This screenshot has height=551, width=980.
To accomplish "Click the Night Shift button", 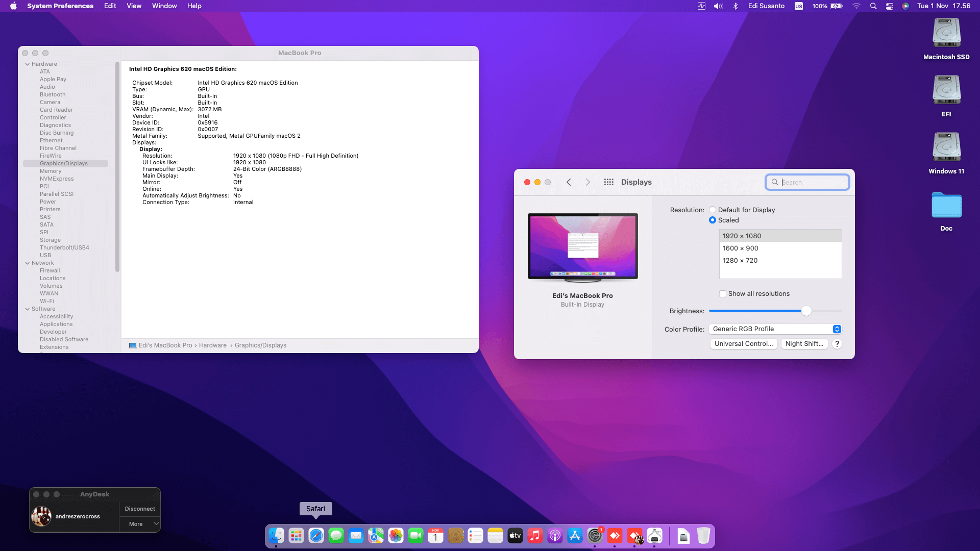I will pos(804,344).
